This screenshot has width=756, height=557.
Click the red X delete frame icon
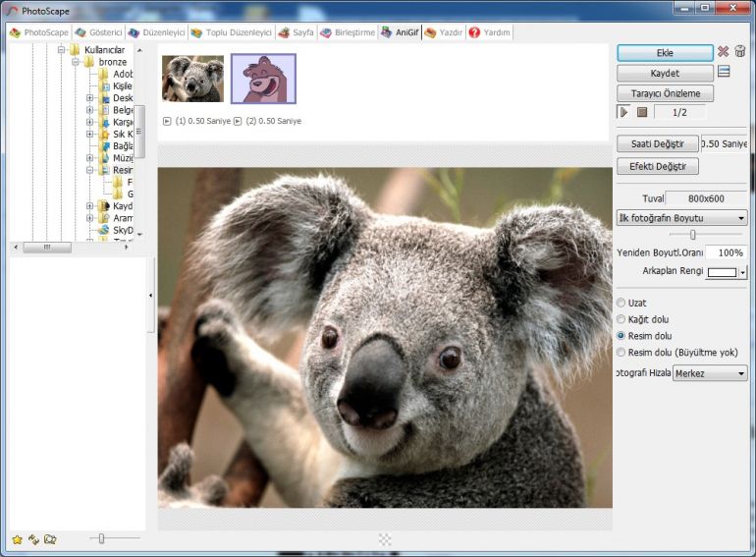(x=723, y=52)
